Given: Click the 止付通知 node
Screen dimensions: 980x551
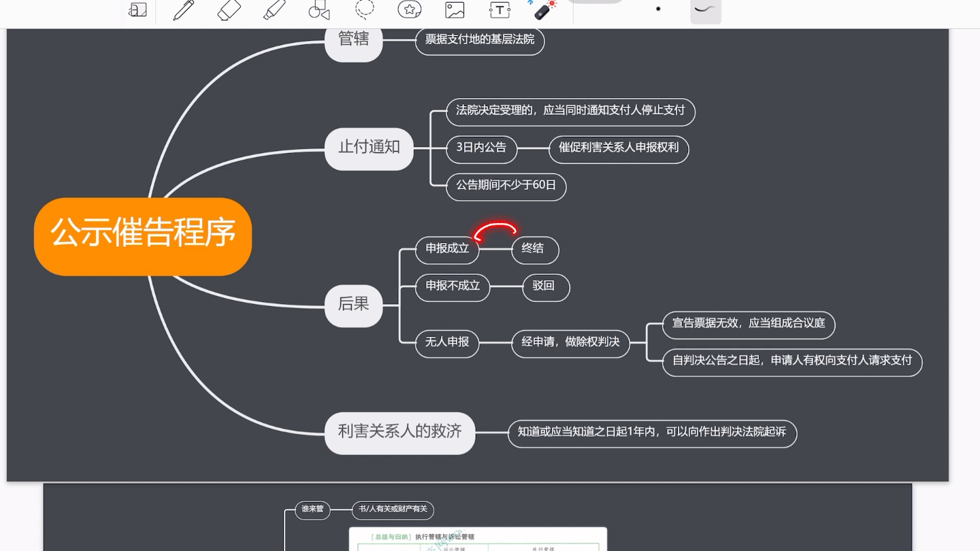Looking at the screenshot, I should [369, 148].
